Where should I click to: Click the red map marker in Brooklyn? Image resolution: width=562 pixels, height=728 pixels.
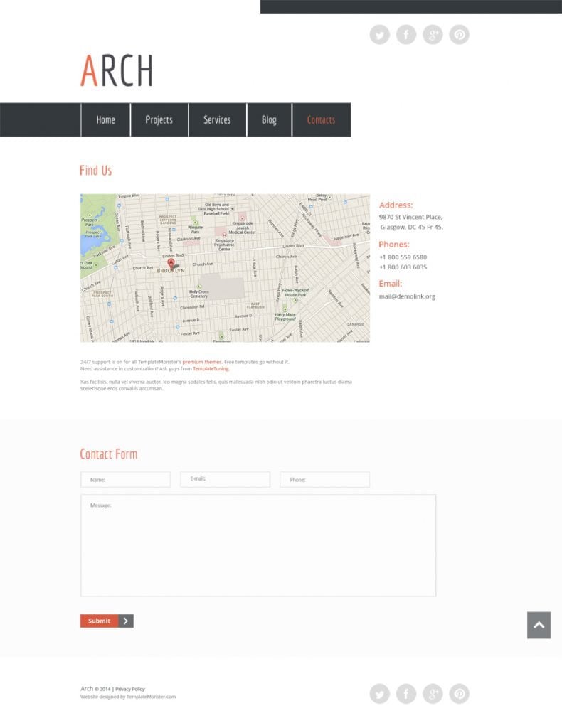tap(171, 263)
